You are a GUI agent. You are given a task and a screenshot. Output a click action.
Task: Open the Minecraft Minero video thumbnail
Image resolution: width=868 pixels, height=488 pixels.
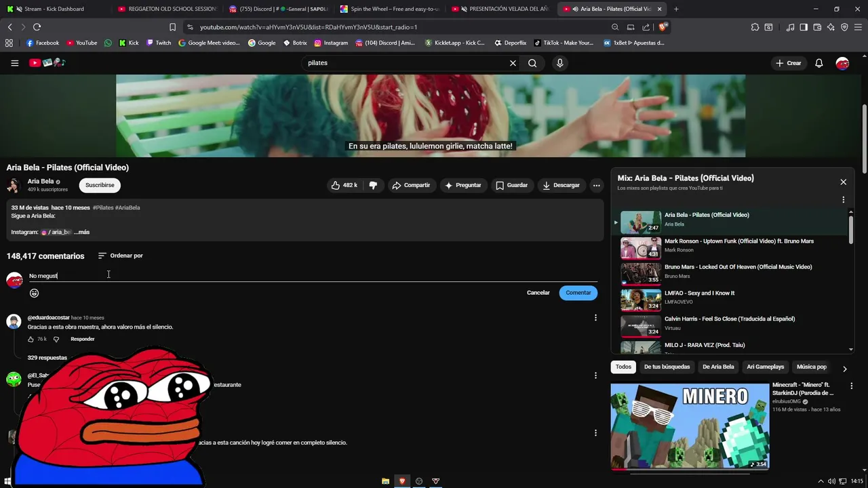coord(690,426)
